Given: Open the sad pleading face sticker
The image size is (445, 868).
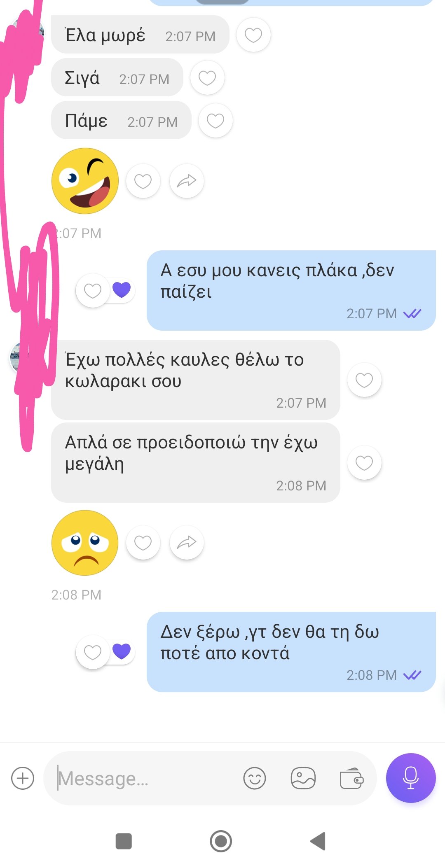Looking at the screenshot, I should 85,543.
